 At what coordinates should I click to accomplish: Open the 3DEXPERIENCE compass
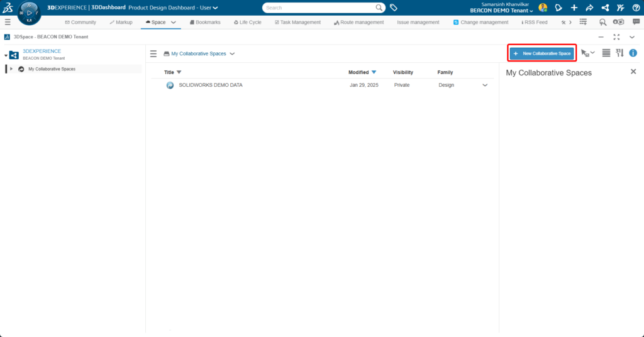28,13
